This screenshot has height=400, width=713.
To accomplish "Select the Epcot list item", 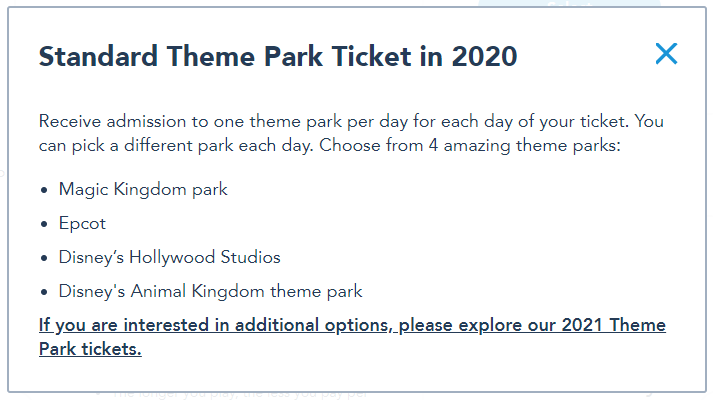I will point(82,223).
